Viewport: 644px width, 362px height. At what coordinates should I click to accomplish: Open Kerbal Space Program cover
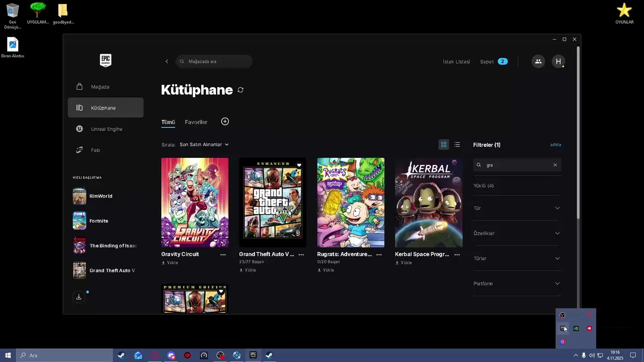click(x=429, y=203)
